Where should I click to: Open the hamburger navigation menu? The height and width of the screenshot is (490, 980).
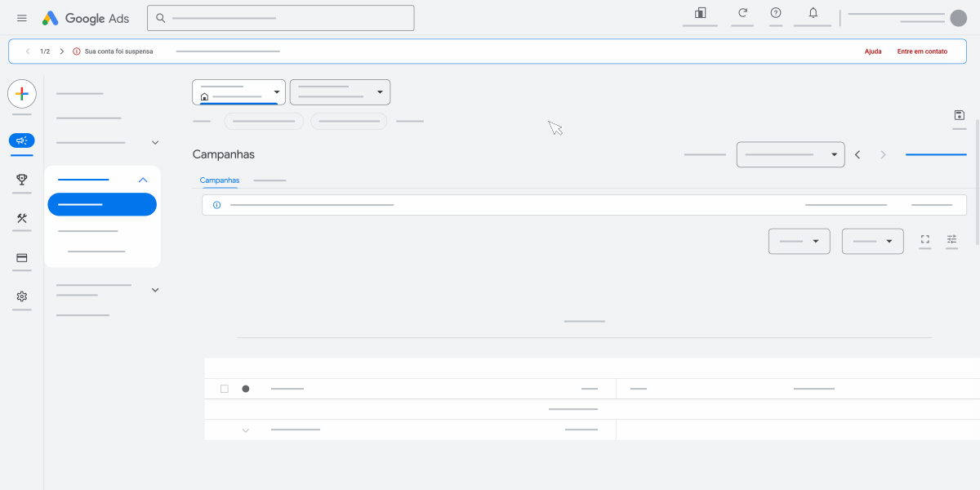pyautogui.click(x=21, y=17)
